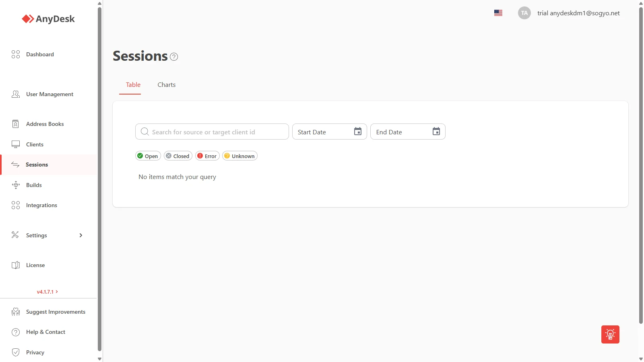The width and height of the screenshot is (644, 362).
Task: Focus the End Date field
Action: click(408, 132)
